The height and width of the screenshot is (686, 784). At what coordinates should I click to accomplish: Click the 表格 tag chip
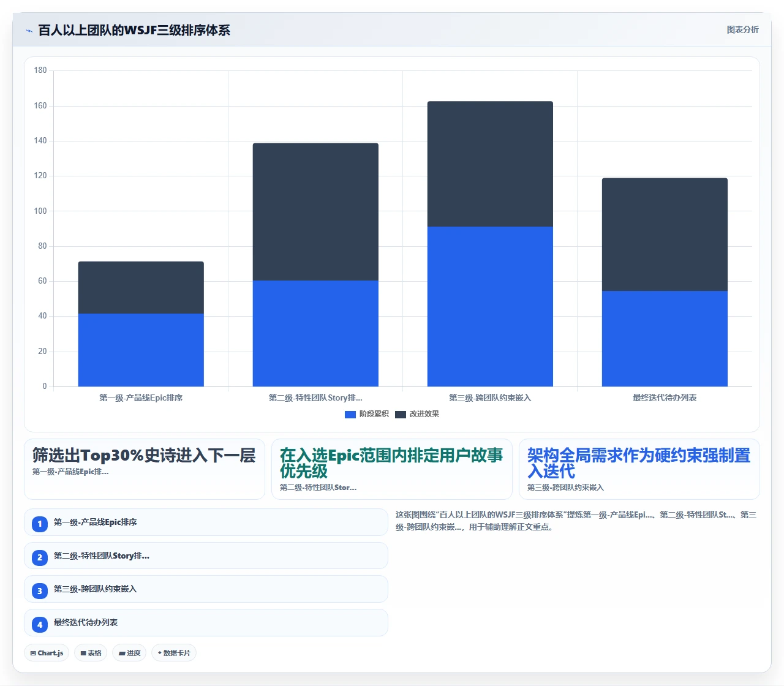click(x=91, y=653)
